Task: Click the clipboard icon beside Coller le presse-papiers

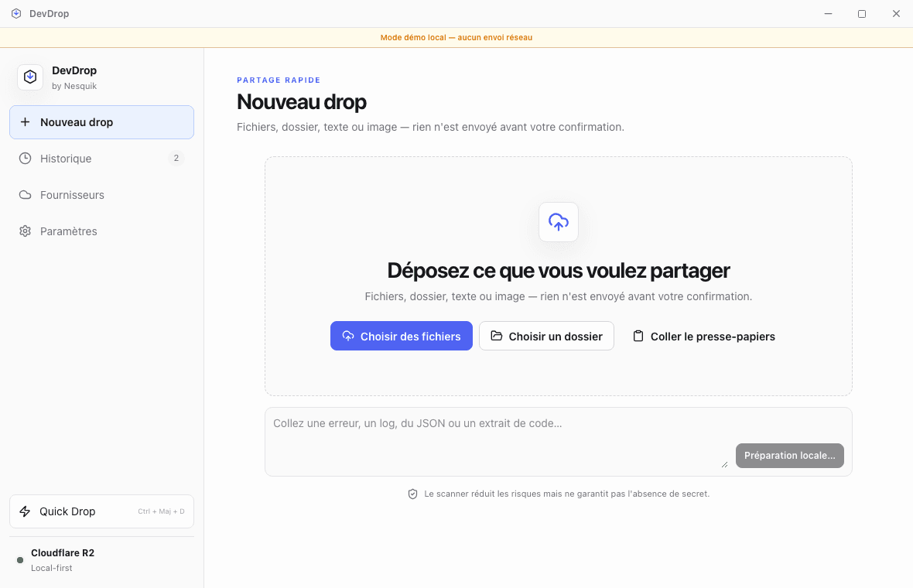Action: [638, 336]
